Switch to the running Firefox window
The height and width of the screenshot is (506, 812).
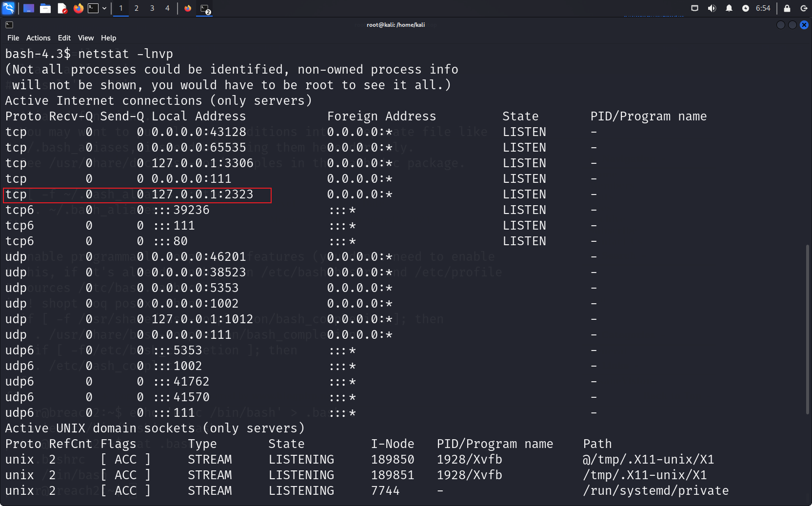click(188, 8)
